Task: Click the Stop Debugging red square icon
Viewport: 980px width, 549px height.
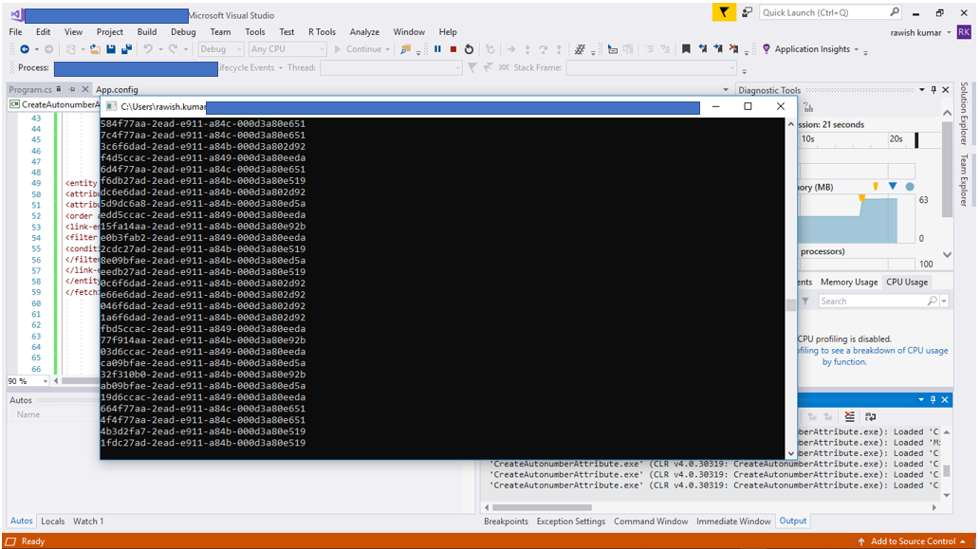Action: point(453,49)
